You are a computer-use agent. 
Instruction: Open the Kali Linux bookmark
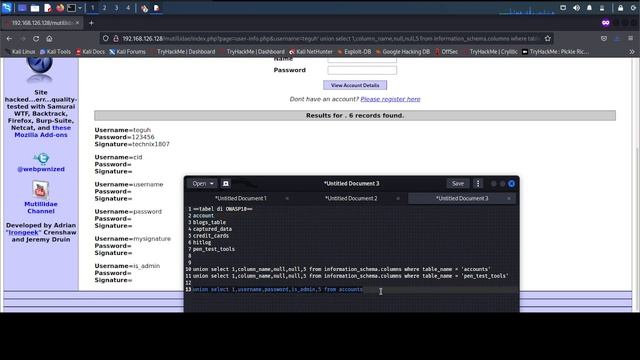[20, 52]
